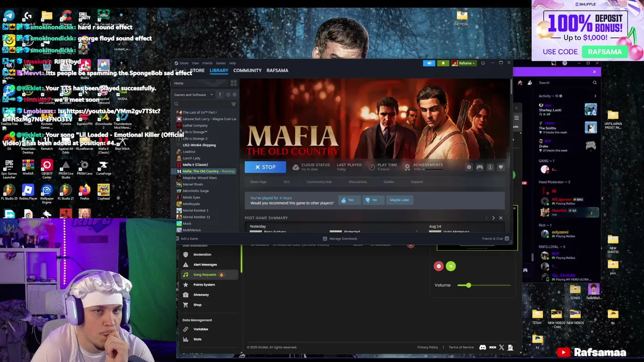Open Kicklet X (Twitter) footer icon
The image size is (644, 362).
pos(502,347)
